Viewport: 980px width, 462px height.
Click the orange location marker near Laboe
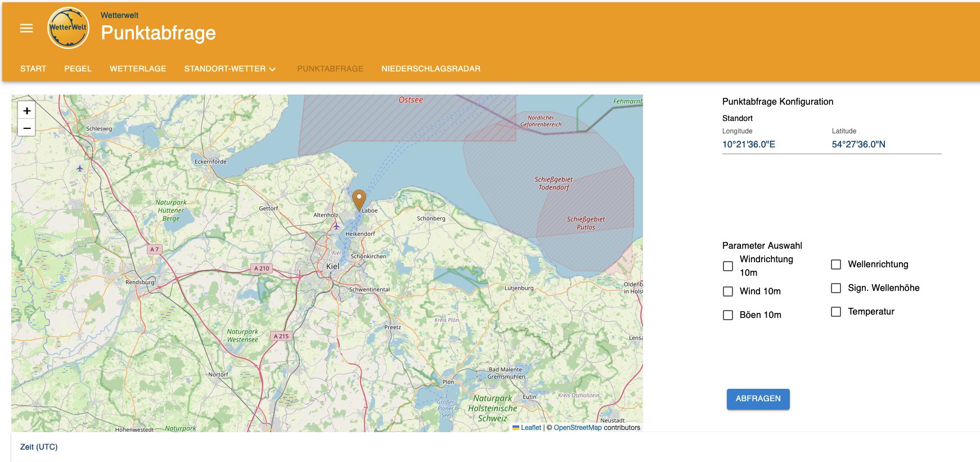[x=359, y=199]
